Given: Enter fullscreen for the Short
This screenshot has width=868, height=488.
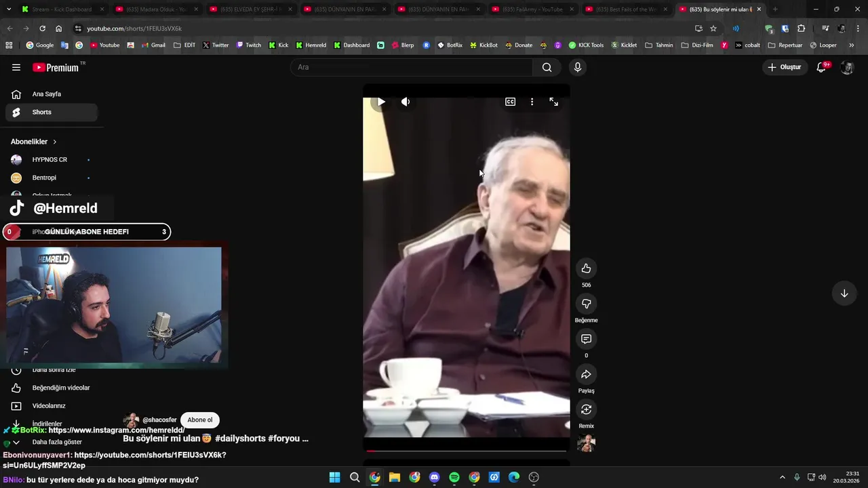Looking at the screenshot, I should click(554, 102).
